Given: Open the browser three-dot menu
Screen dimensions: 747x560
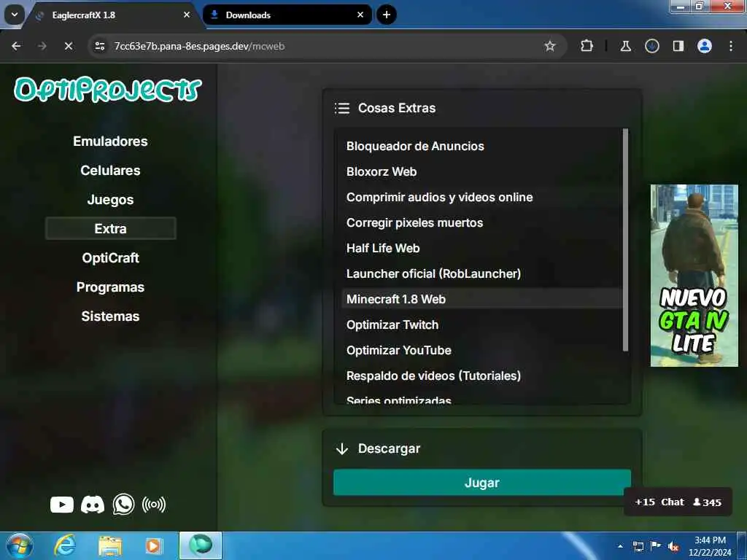Looking at the screenshot, I should [x=731, y=46].
